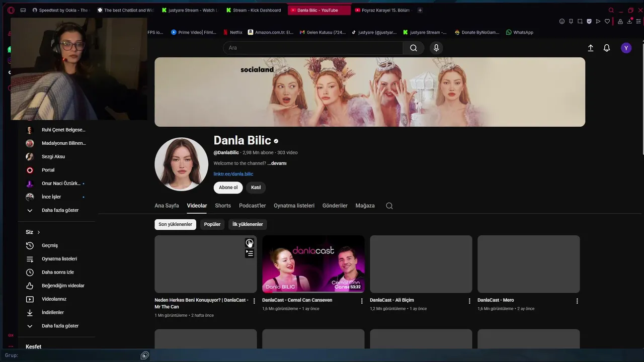Screen dimensions: 644x362
Task: Open options for Neden Herkes Beni Konuşuyor video
Action: point(254,301)
